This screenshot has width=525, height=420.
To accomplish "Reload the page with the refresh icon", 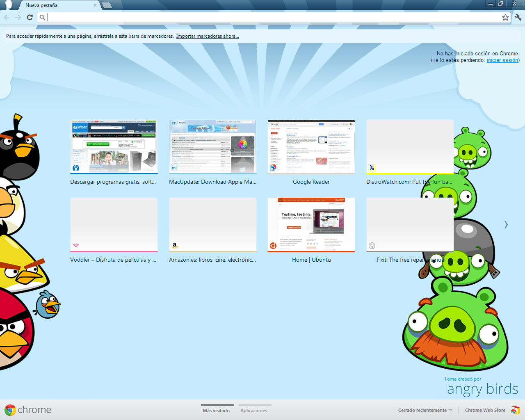I will [30, 17].
